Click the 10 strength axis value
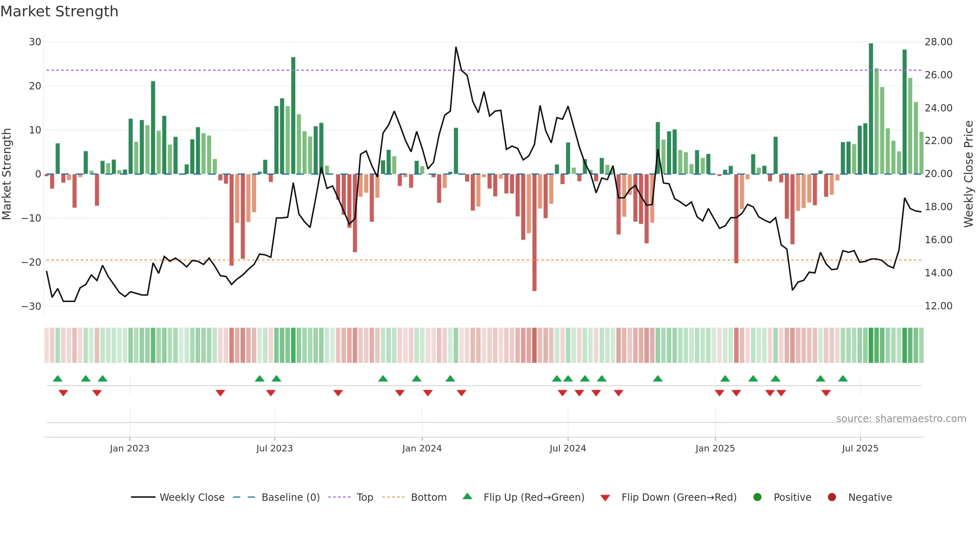 [35, 130]
